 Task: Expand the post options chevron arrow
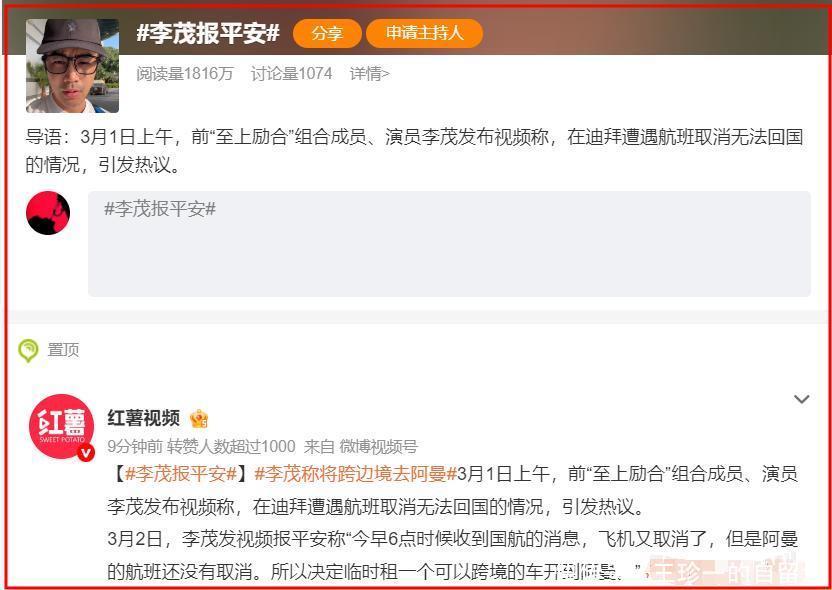[801, 399]
